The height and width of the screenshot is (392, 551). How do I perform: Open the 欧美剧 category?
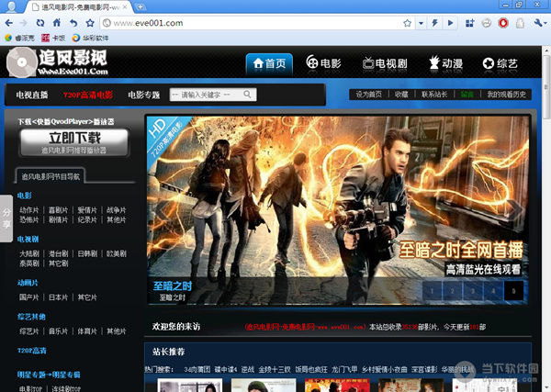117,253
